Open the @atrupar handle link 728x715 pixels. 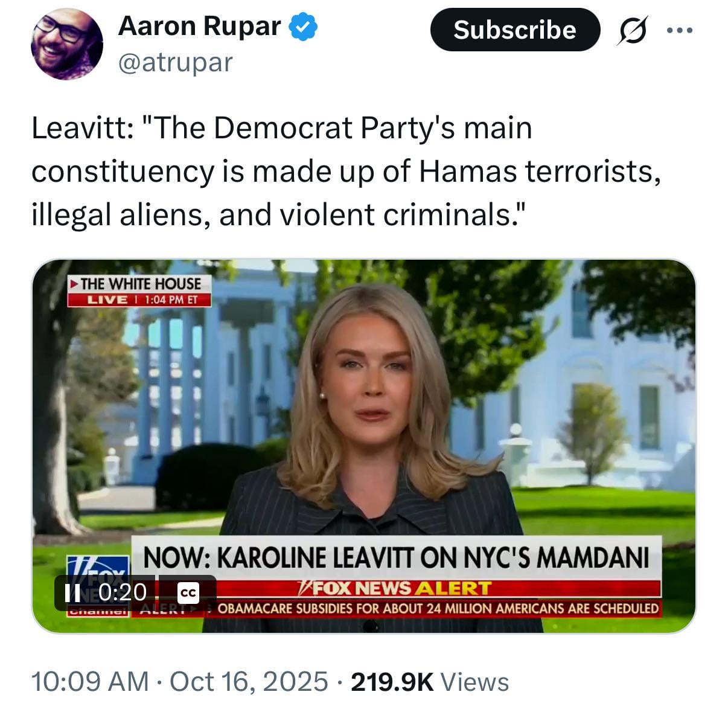pyautogui.click(x=175, y=62)
